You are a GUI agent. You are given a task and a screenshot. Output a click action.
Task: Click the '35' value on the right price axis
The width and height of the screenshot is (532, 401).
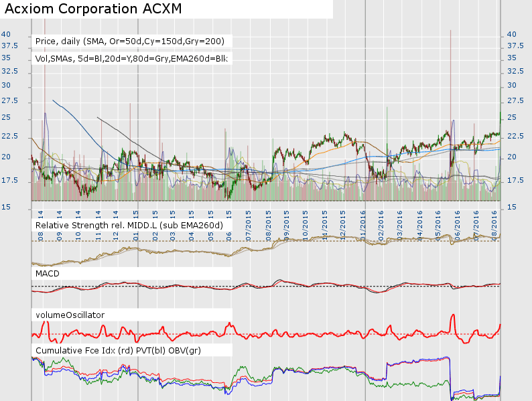(x=512, y=58)
